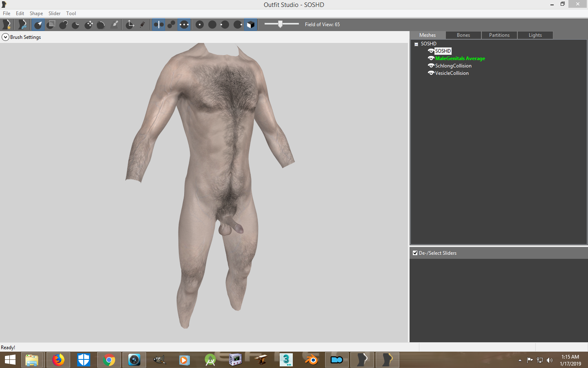This screenshot has width=588, height=368.
Task: Activate the Select tool with the pointer arrow
Action: [38, 25]
